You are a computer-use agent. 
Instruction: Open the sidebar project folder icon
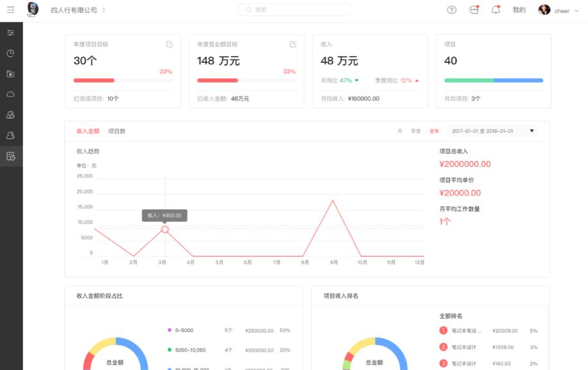click(x=10, y=74)
